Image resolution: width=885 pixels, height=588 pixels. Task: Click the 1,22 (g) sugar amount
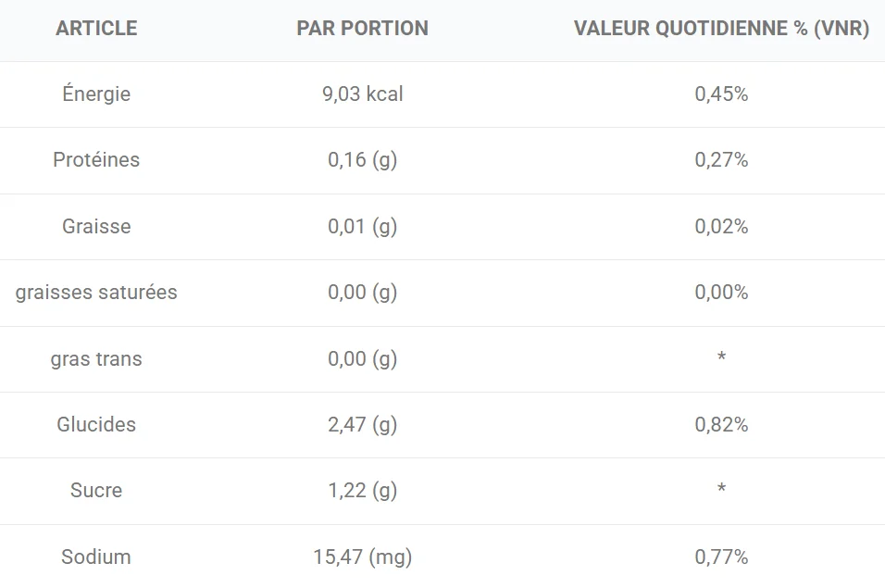tap(362, 491)
